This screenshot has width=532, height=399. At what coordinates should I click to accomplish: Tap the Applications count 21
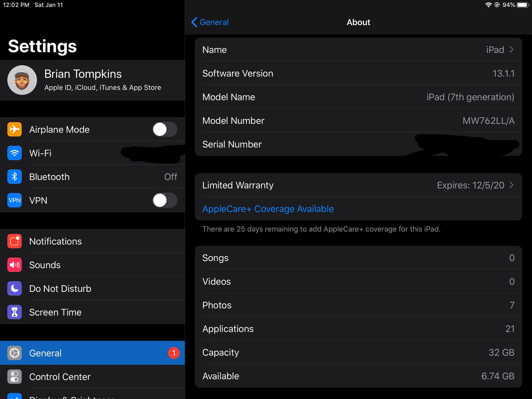click(510, 329)
